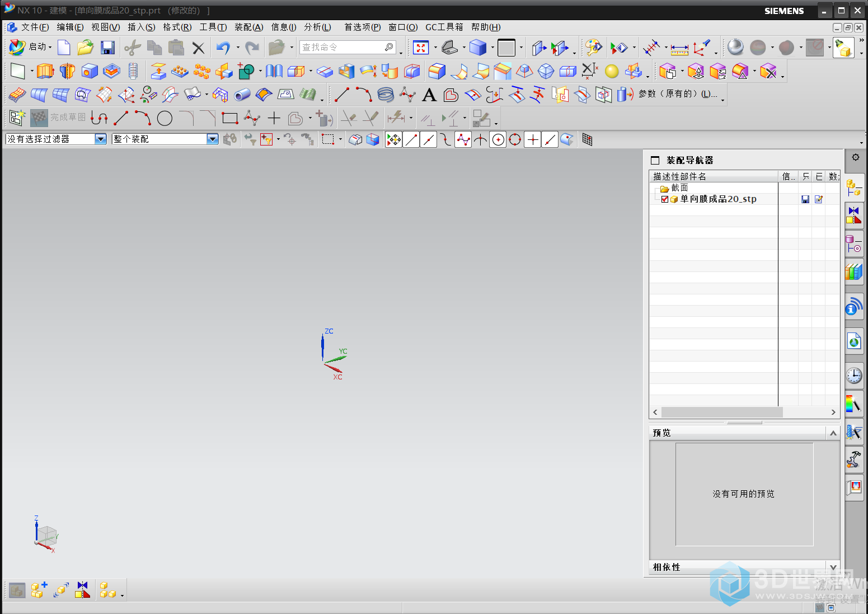Open Internet Explorer tab in resource bar
This screenshot has height=614, width=868.
tap(854, 341)
